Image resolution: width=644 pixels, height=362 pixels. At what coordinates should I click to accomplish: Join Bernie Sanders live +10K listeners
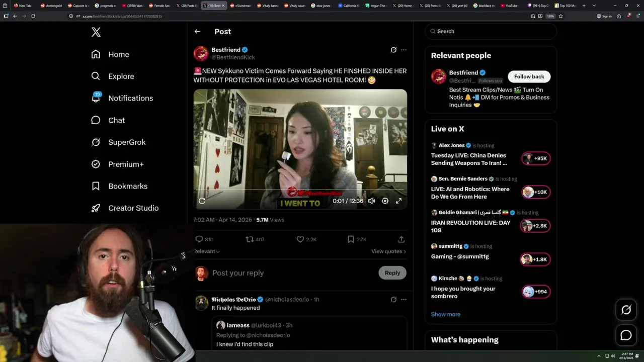[536, 192]
